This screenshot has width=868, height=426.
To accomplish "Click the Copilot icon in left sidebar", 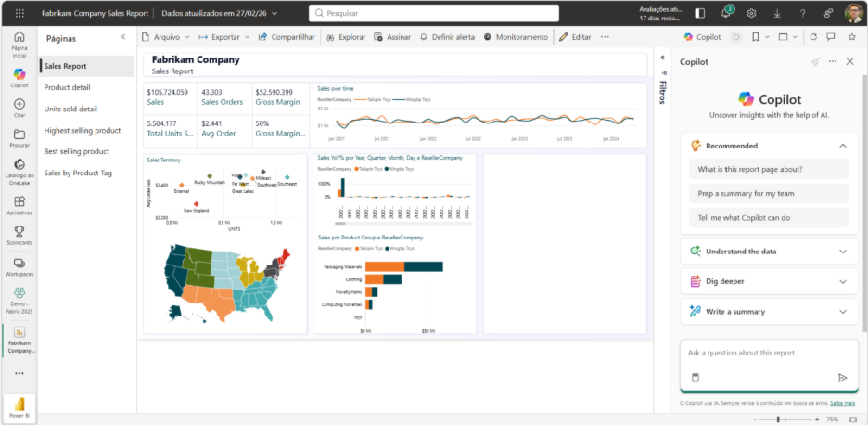I will 19,78.
